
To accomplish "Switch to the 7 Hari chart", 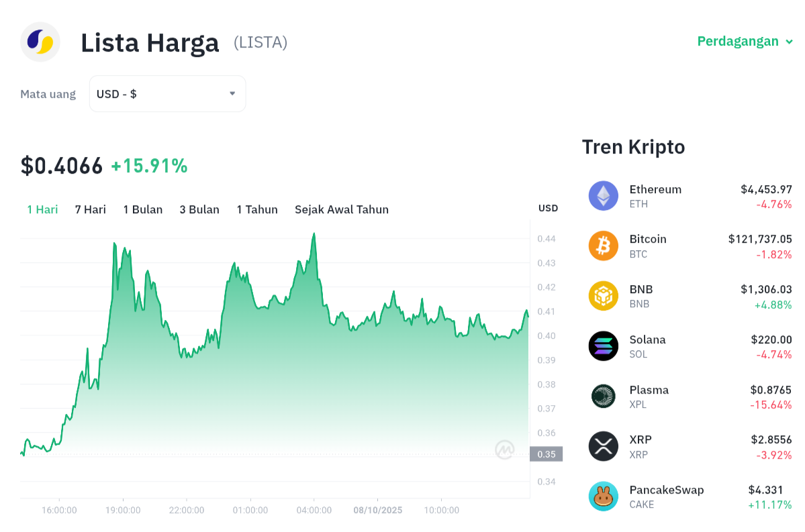I will (x=91, y=209).
